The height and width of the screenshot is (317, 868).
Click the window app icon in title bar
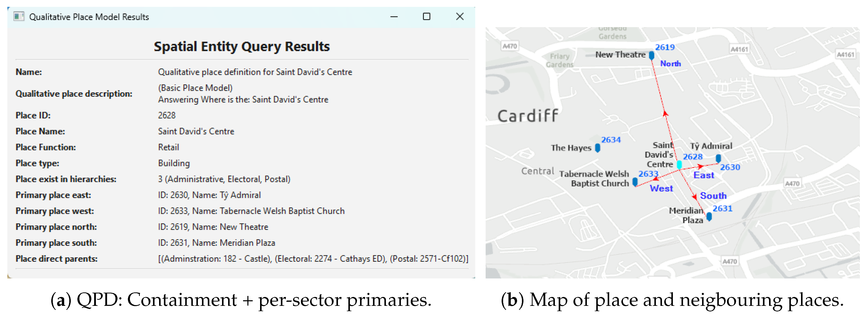[19, 16]
